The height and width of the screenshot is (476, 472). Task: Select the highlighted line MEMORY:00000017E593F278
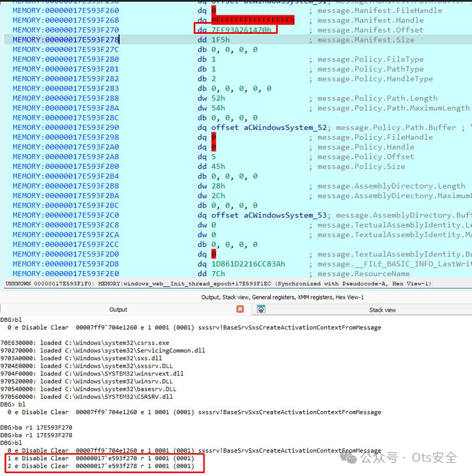point(66,40)
